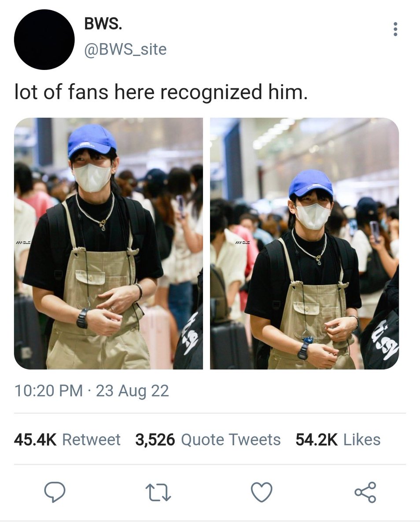Screen dimensions: 420x528
Task: Click the 10:20 PM timestamp
Action: coord(48,391)
